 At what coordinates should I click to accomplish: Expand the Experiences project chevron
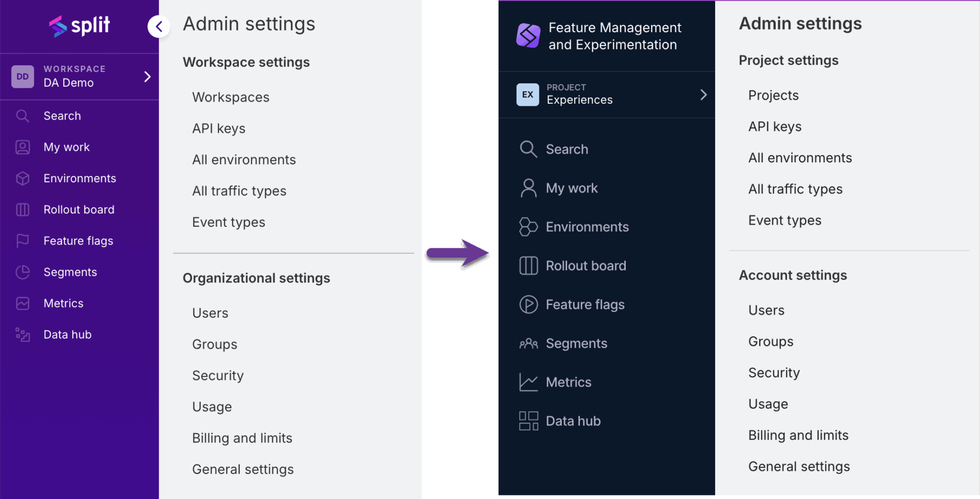[703, 94]
